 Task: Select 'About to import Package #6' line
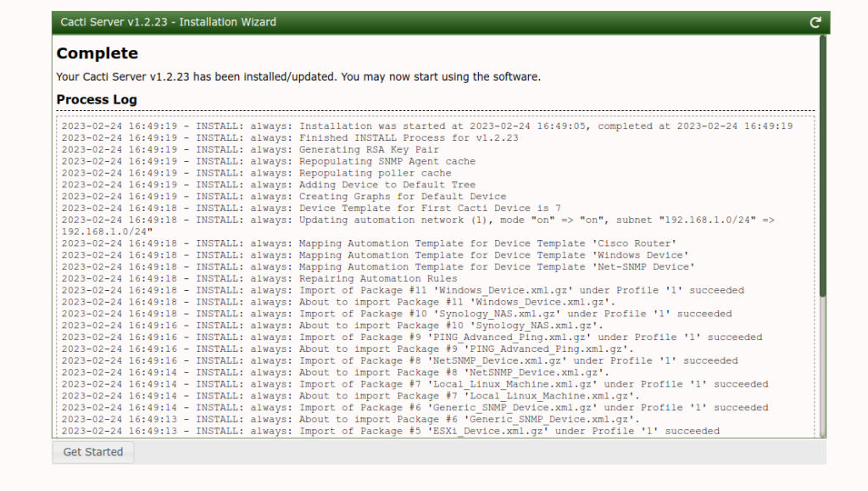(x=350, y=419)
